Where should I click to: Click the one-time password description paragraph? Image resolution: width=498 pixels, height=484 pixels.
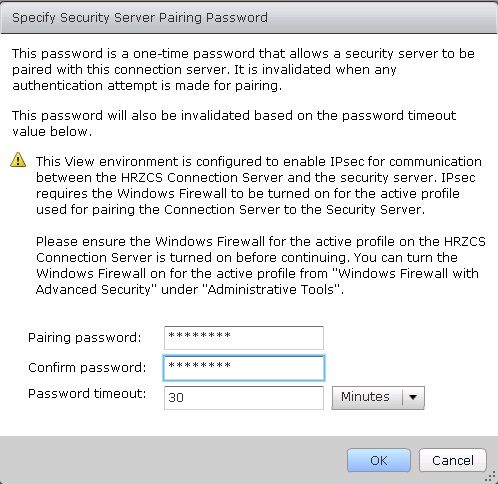point(243,69)
